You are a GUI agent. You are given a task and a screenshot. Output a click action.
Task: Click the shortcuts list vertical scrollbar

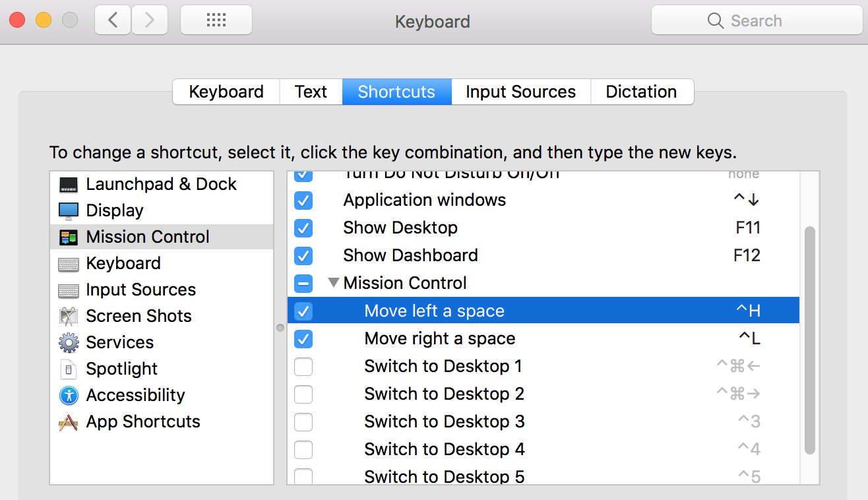point(810,340)
